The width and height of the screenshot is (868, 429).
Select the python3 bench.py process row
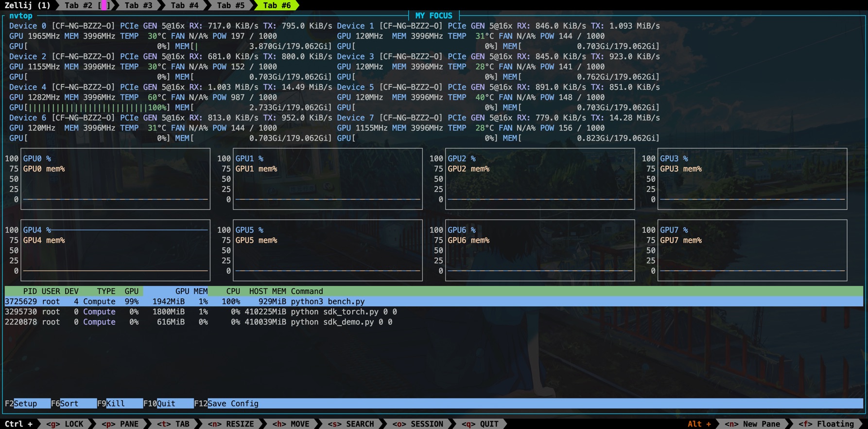194,302
